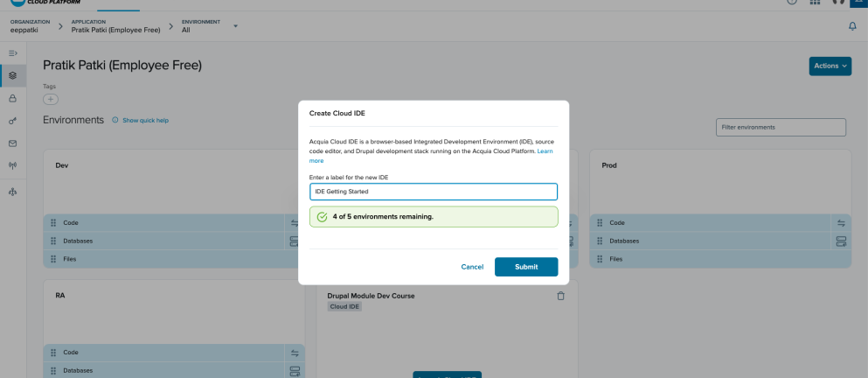Click the '4 of 5 environments remaining' message
This screenshot has width=868, height=378.
tap(383, 217)
